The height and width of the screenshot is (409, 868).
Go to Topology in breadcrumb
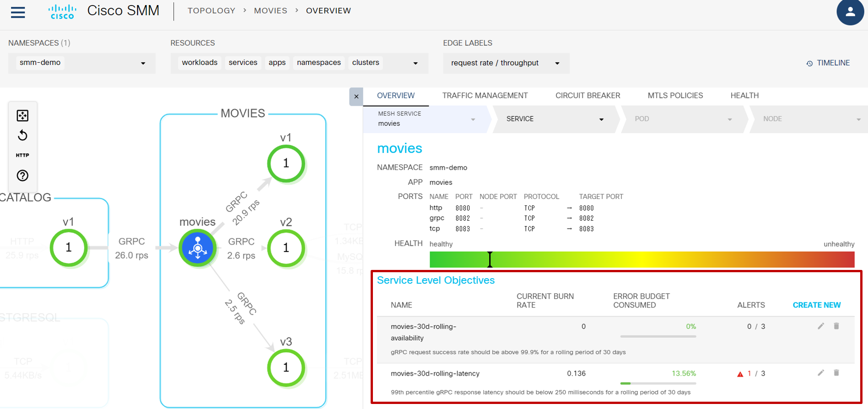(x=211, y=11)
